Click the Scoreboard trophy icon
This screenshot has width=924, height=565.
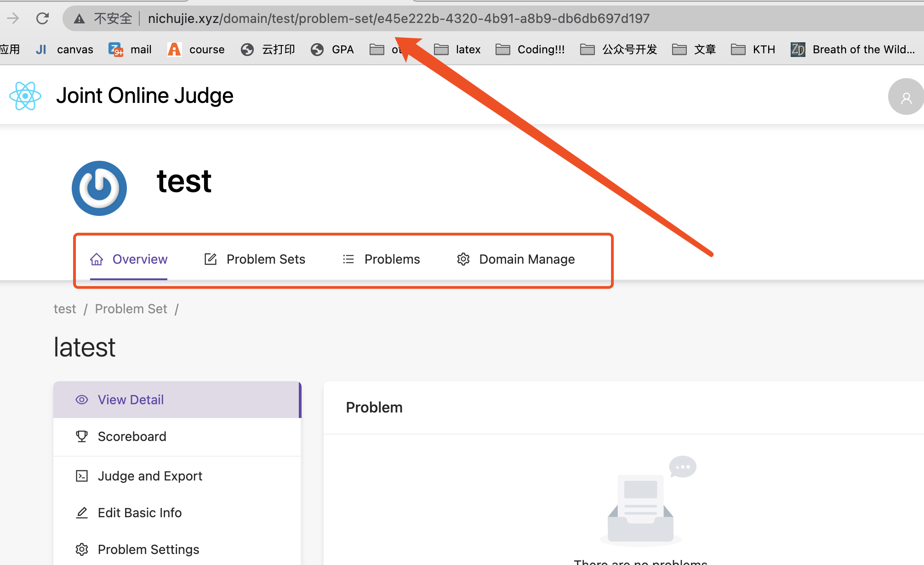(81, 436)
